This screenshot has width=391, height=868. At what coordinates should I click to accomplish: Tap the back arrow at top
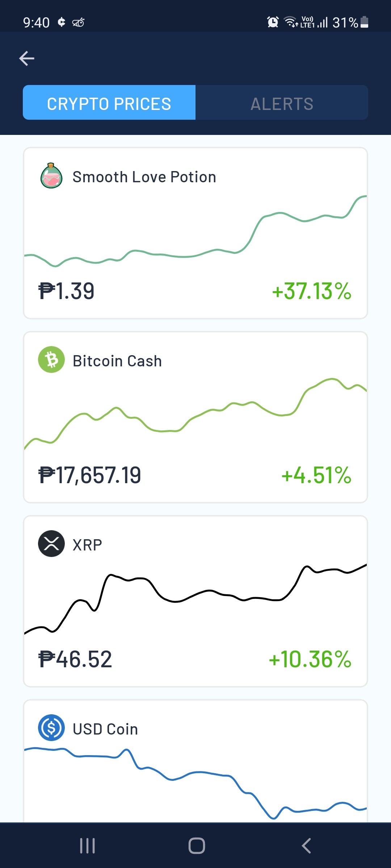pyautogui.click(x=27, y=58)
